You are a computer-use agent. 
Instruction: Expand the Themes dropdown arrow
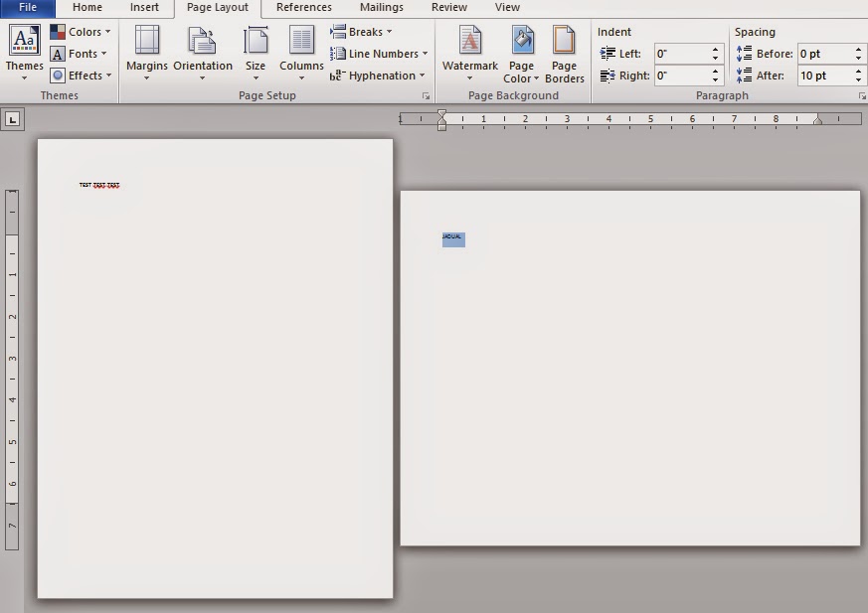pos(24,78)
